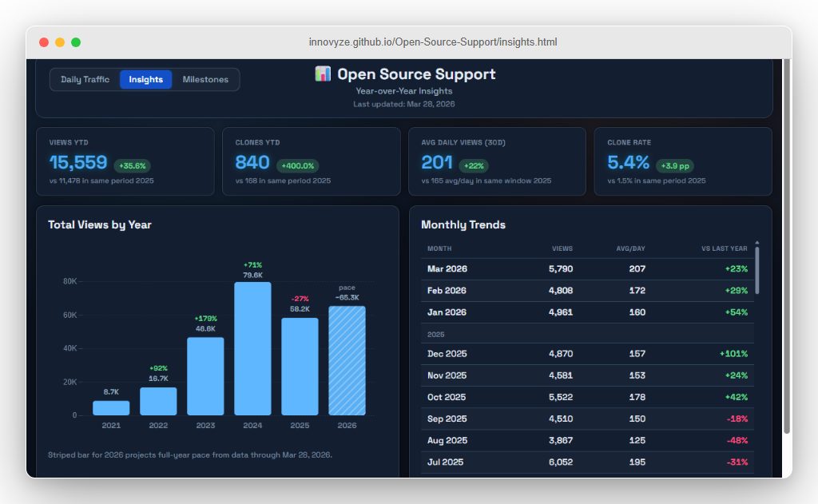Click the 2022 bar in the chart
This screenshot has width=818, height=504.
[159, 401]
